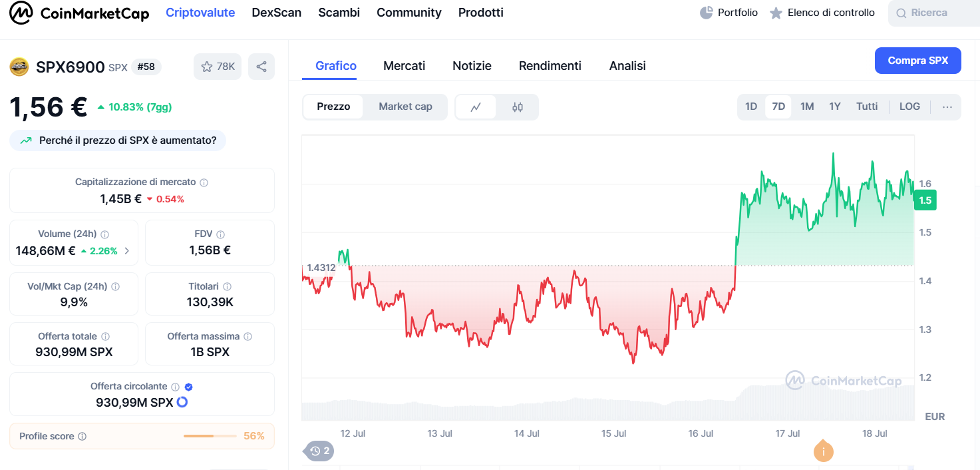
Task: Switch to the Rendimenti tab
Action: click(x=550, y=66)
